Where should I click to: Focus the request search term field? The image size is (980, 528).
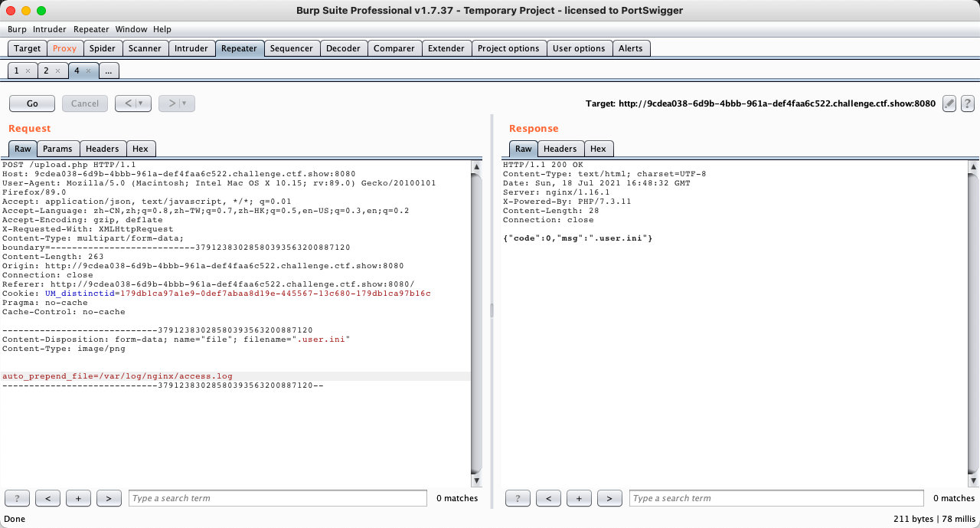[278, 498]
